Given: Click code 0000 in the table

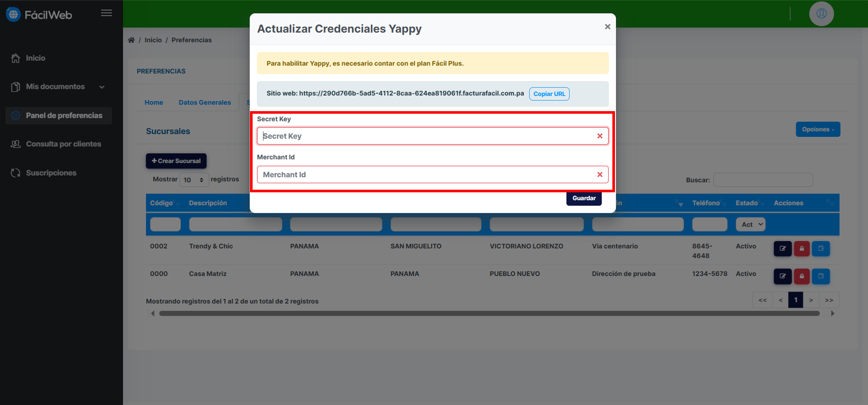Looking at the screenshot, I should point(159,274).
